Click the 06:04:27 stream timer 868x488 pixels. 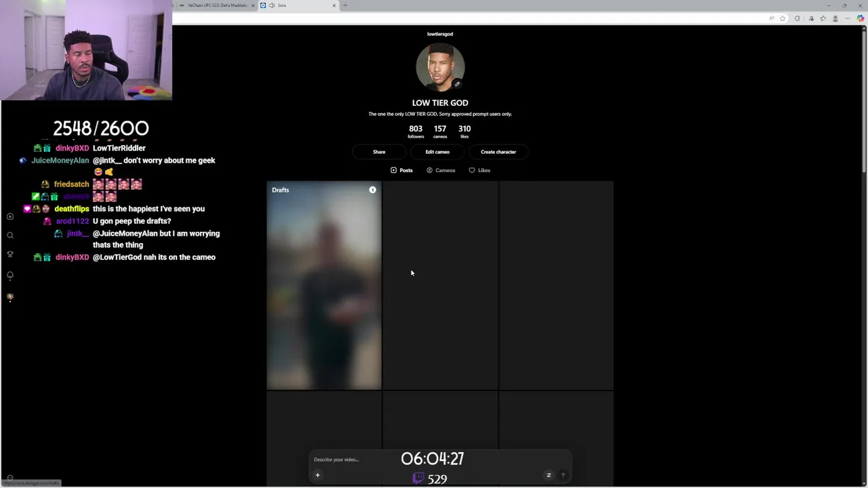pos(432,459)
